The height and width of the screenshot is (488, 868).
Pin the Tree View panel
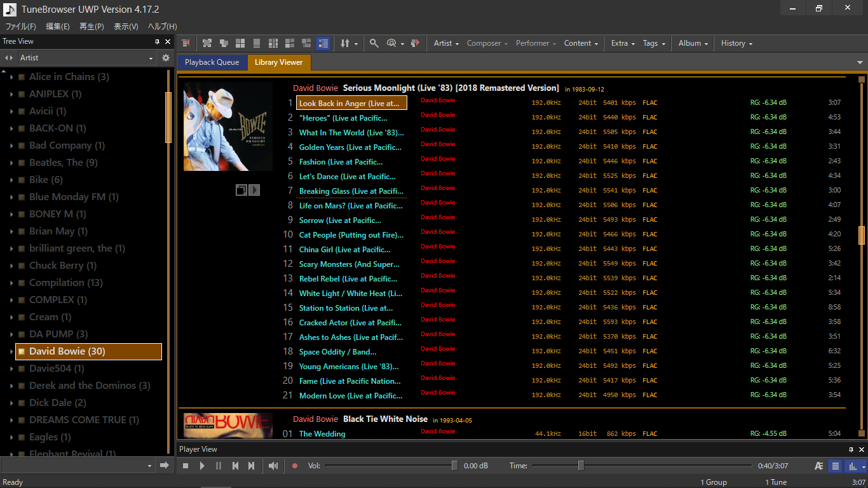tap(158, 41)
